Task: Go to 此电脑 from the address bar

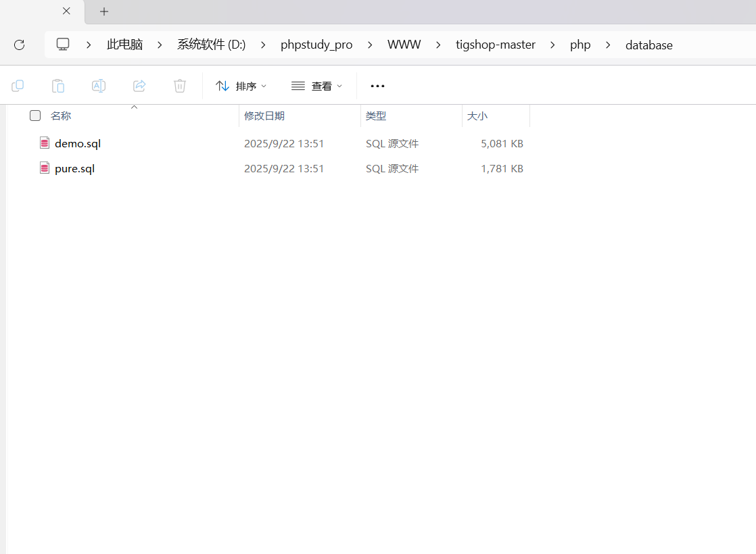Action: coord(124,45)
